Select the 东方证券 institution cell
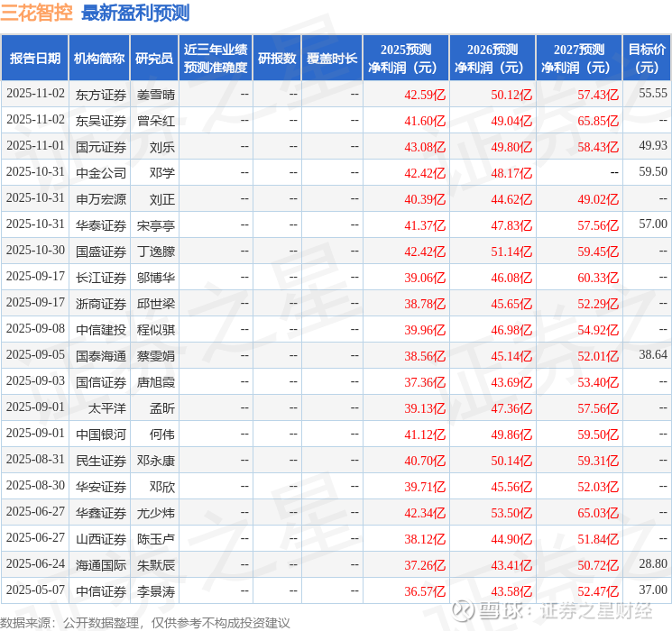This screenshot has height=631, width=672. (101, 95)
